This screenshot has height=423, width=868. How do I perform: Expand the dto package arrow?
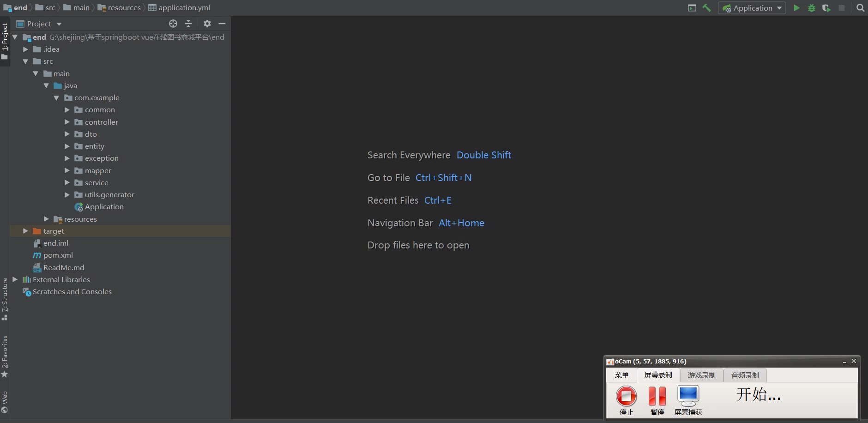click(67, 134)
